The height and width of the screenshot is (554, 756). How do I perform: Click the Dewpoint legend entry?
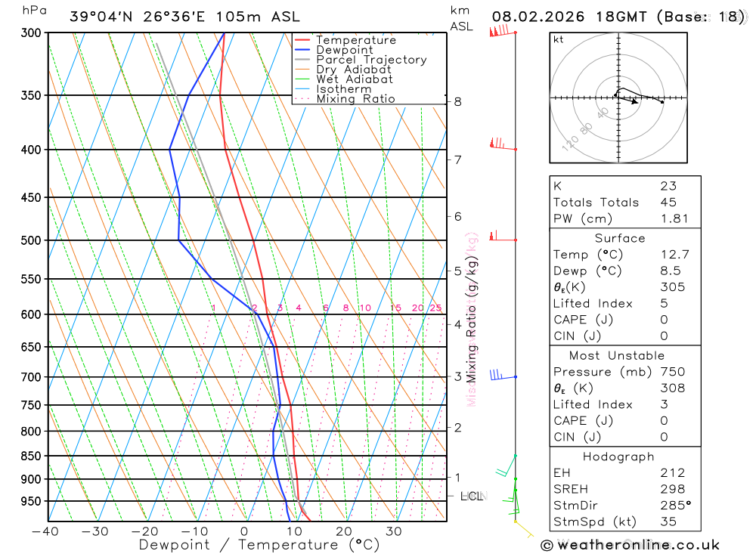pos(333,50)
